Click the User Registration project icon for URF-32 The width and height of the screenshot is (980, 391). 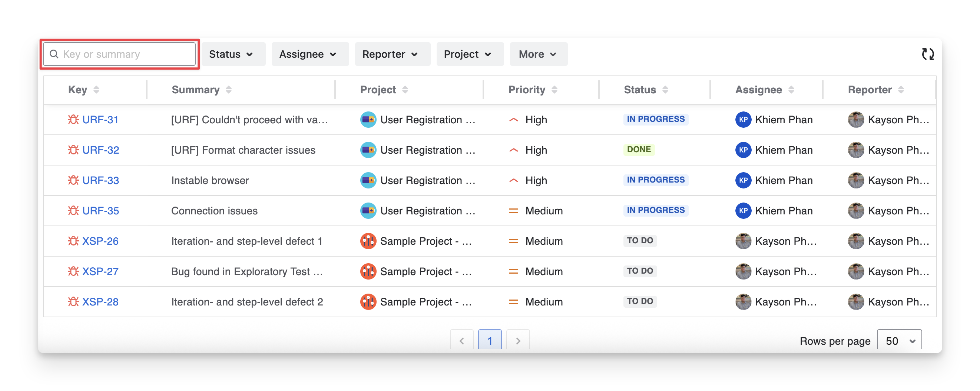(368, 150)
